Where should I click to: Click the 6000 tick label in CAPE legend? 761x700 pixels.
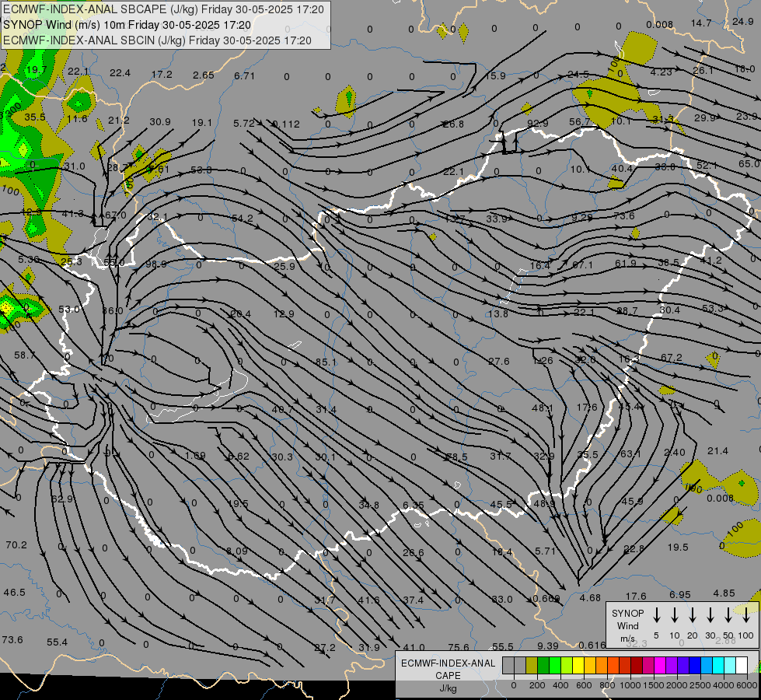coord(748,685)
